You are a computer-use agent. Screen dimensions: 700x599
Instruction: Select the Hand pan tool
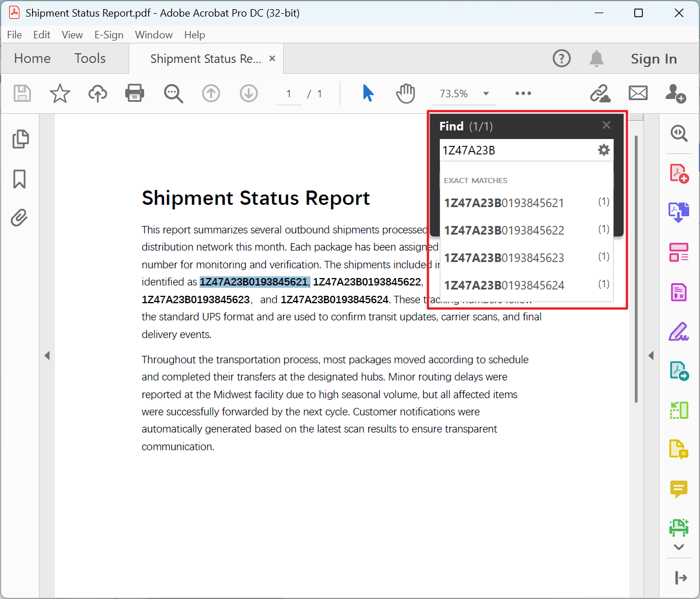click(x=405, y=93)
